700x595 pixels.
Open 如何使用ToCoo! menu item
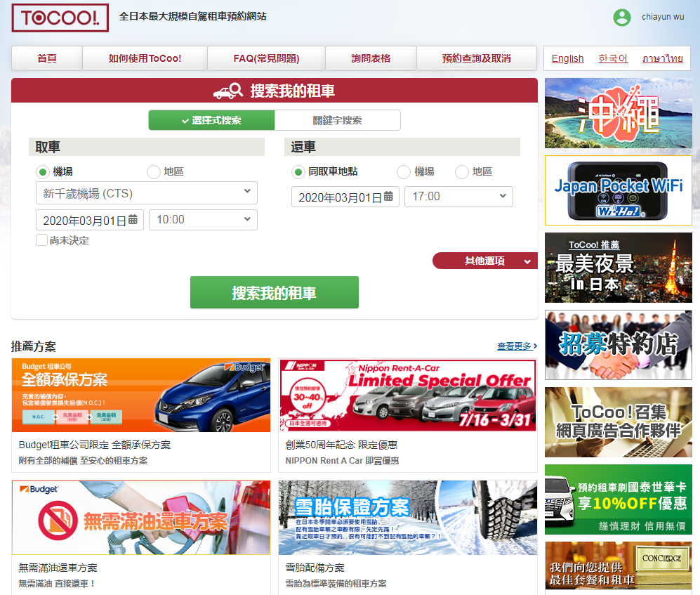click(145, 58)
